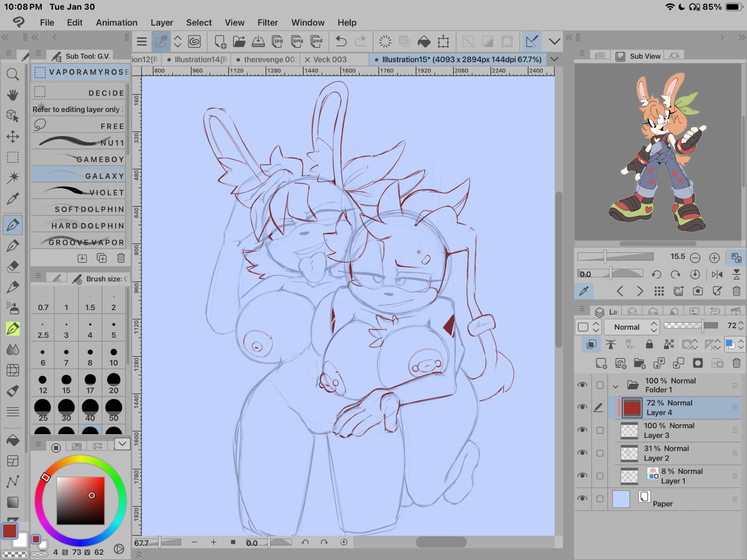Delete layer with trash icon in layer panel

tap(736, 363)
